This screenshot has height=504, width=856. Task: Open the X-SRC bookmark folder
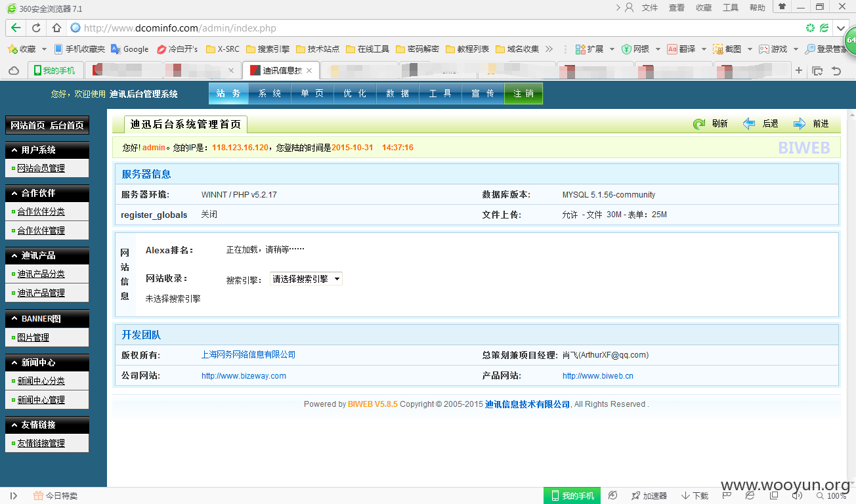coord(223,49)
